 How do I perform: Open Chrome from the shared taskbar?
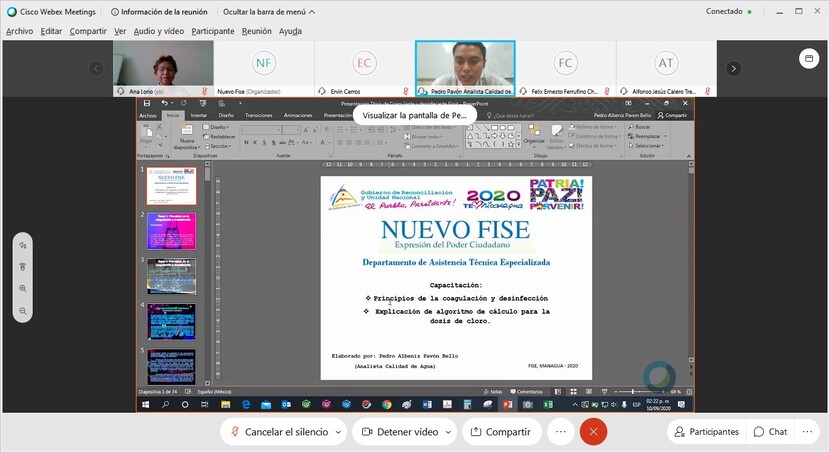coord(387,404)
